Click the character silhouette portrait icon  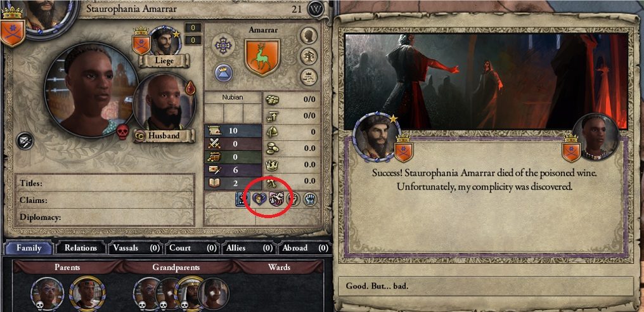309,36
